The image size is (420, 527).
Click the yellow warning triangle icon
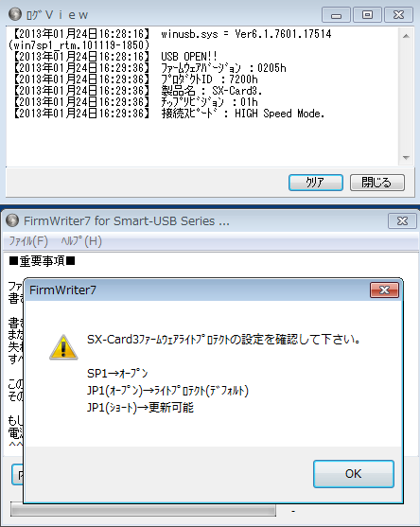[x=63, y=347]
